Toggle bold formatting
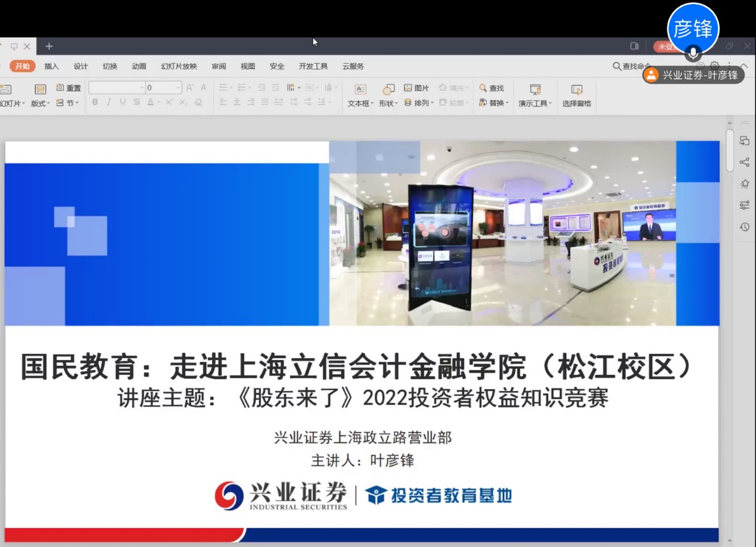Image resolution: width=756 pixels, height=547 pixels. (x=95, y=102)
